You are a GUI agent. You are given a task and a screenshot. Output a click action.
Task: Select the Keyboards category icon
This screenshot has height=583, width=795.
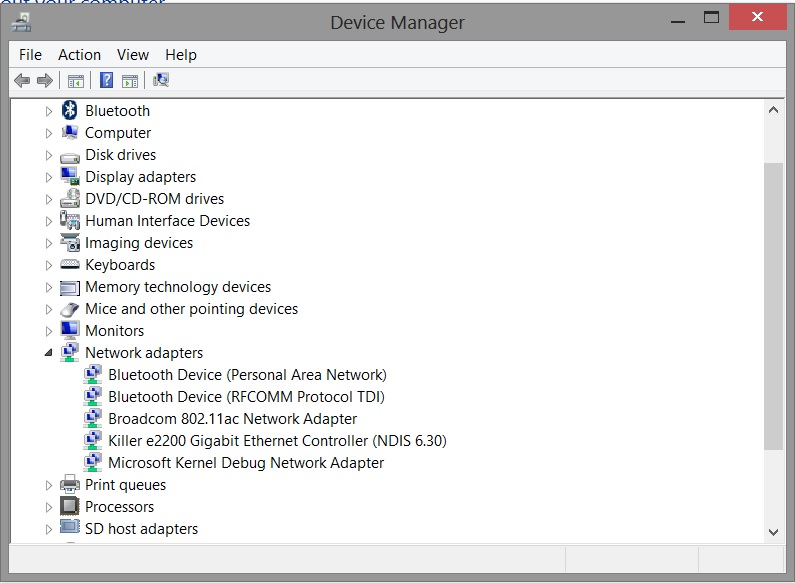(70, 264)
